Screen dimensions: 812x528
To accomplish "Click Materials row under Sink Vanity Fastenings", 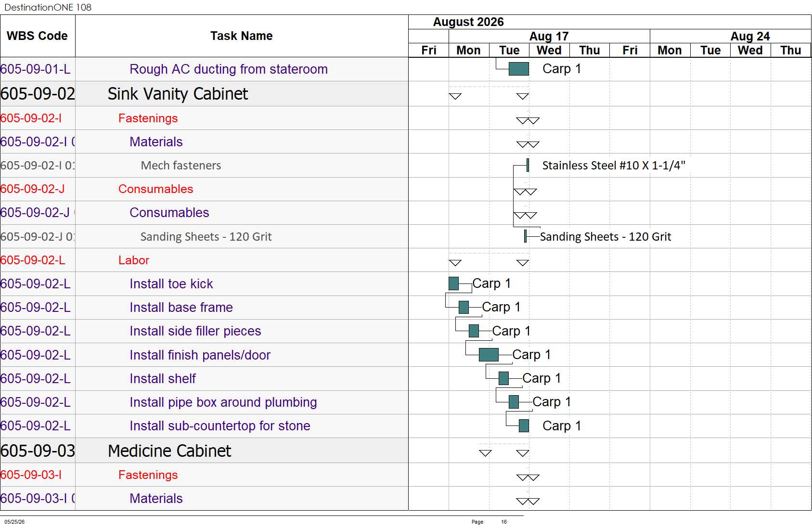I will point(156,142).
